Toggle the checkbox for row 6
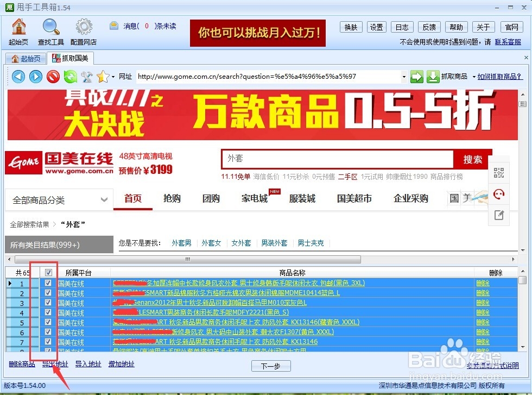This screenshot has width=532, height=395. click(x=47, y=332)
